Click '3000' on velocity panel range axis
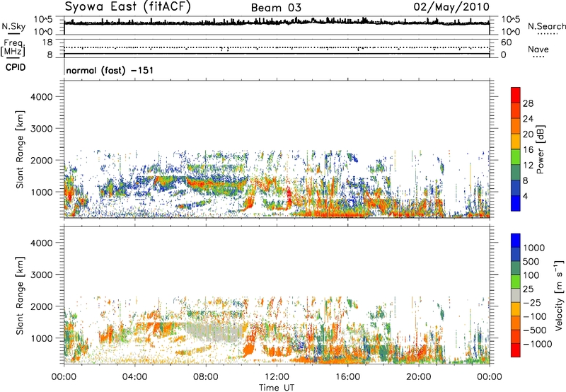Viewport: 566px width, 392px height. coord(41,275)
